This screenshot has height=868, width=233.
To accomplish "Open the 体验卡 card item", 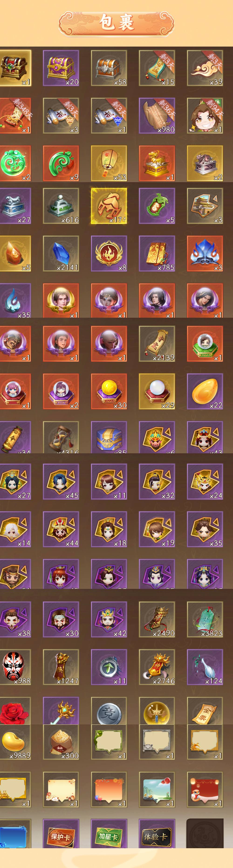I will [157, 833].
